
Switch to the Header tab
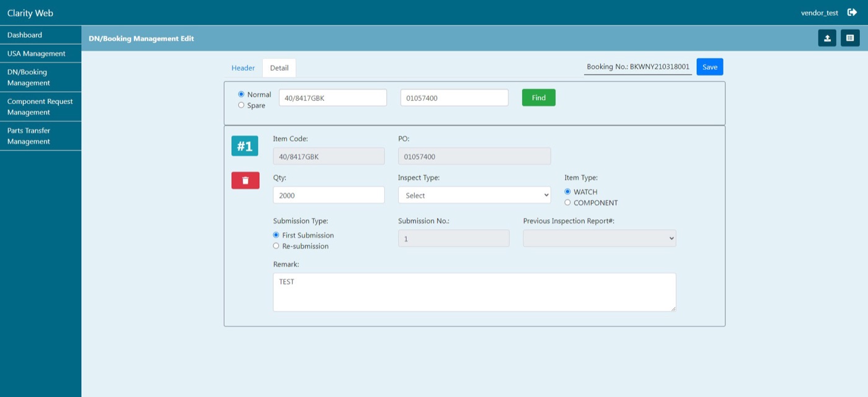[x=243, y=68]
